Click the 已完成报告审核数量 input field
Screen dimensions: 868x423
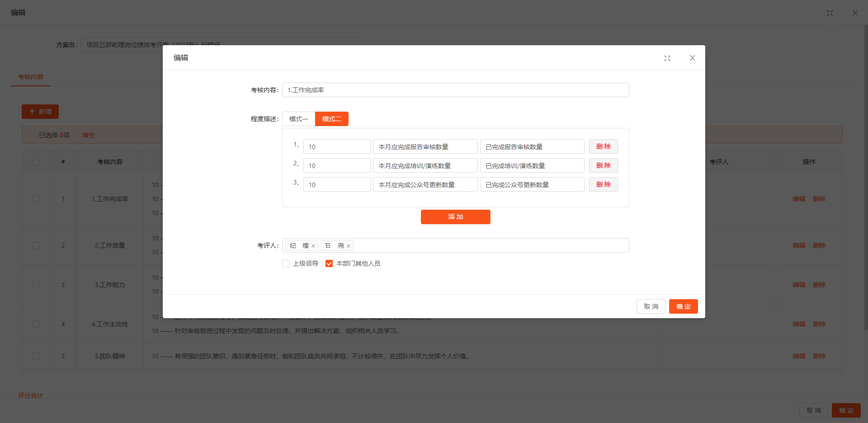(x=532, y=147)
